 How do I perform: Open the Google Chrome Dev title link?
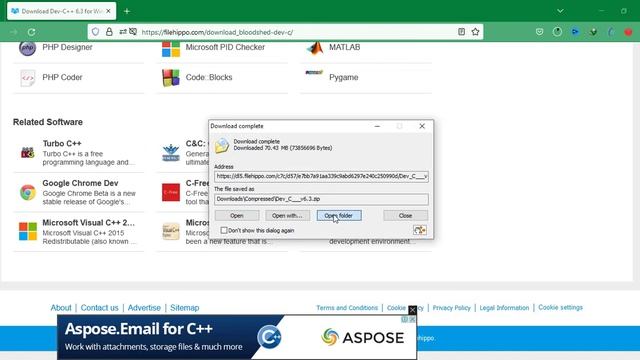pos(80,183)
